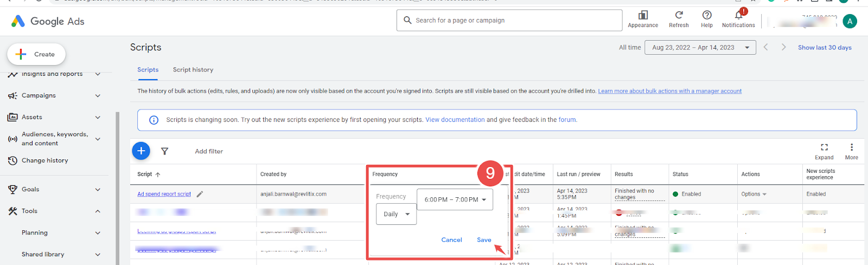Click anjali.barnwal@revlitix.com in first row
This screenshot has height=265, width=868.
click(x=293, y=194)
